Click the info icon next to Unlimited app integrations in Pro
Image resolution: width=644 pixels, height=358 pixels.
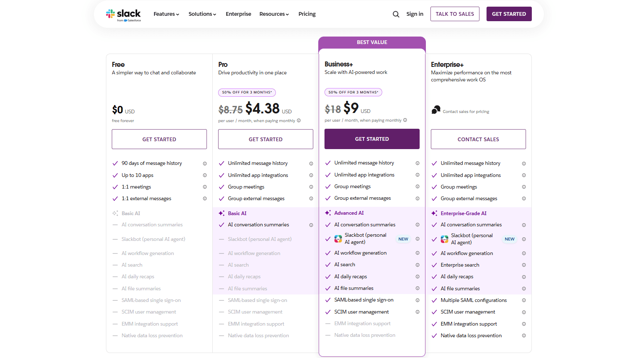311,175
